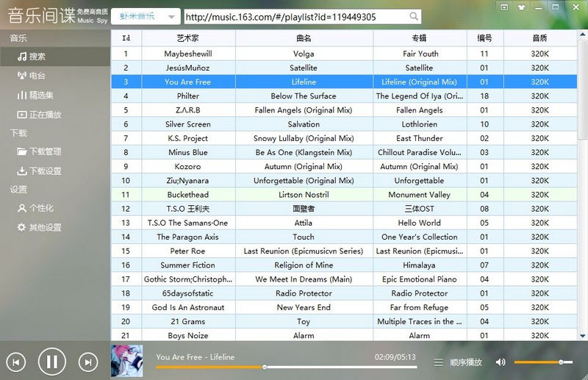The image size is (588, 380).
Task: Open the playlist icon next to 顺序播放
Action: 438,362
